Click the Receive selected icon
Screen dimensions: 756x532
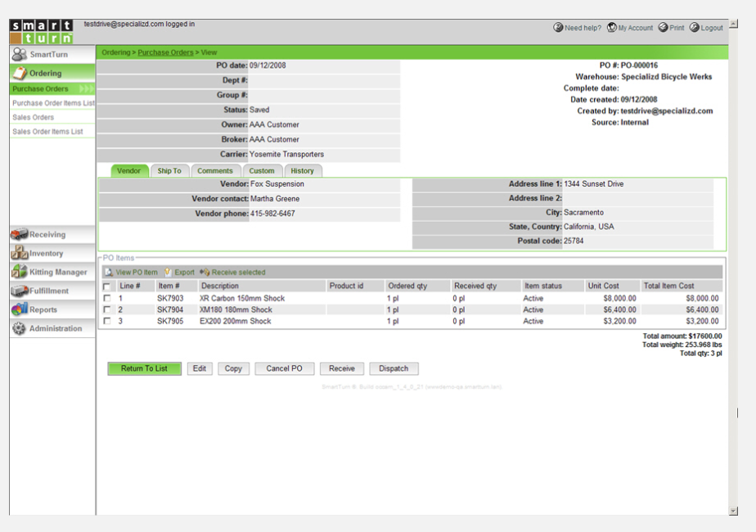click(205, 272)
